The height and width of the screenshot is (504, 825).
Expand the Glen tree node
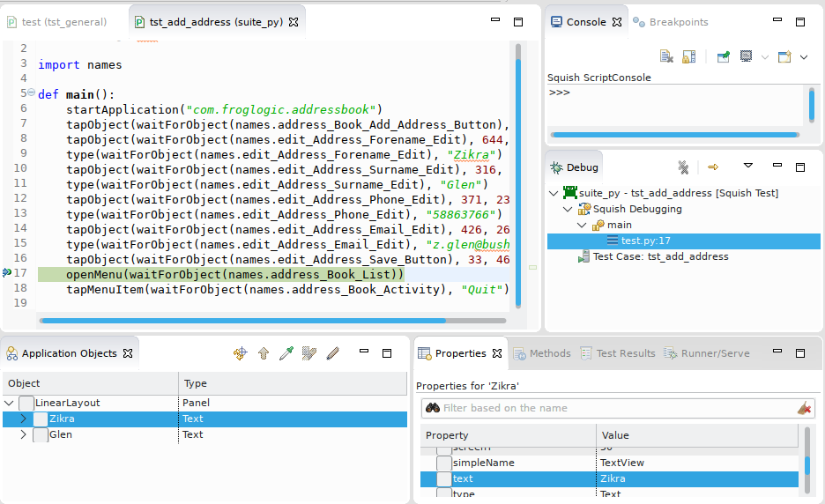click(x=23, y=434)
